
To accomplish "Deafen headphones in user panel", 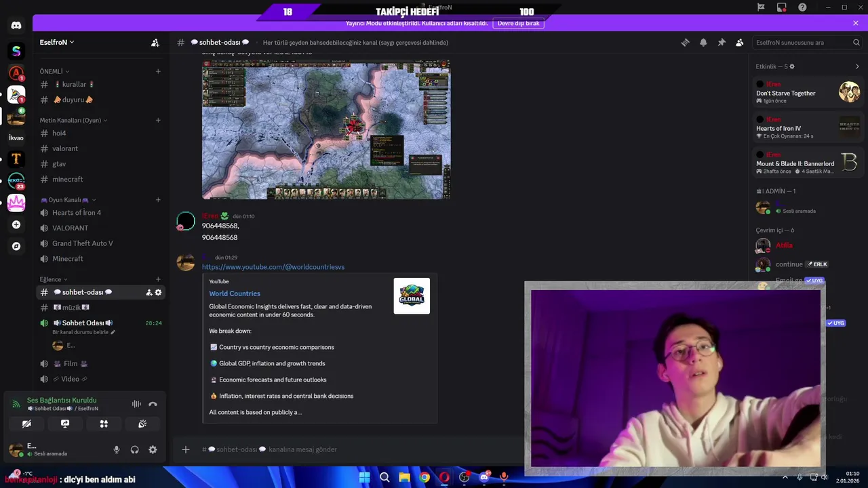I will 135,449.
